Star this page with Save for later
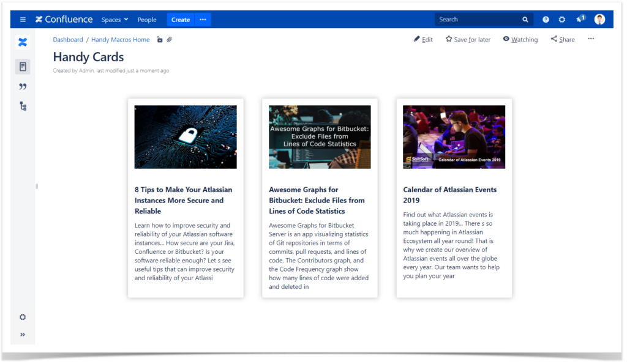The height and width of the screenshot is (364, 627). tap(467, 39)
